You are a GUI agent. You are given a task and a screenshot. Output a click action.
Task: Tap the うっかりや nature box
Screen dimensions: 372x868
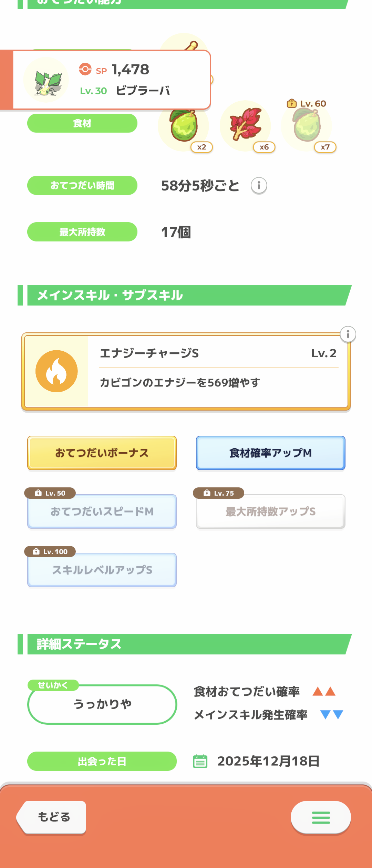click(102, 704)
